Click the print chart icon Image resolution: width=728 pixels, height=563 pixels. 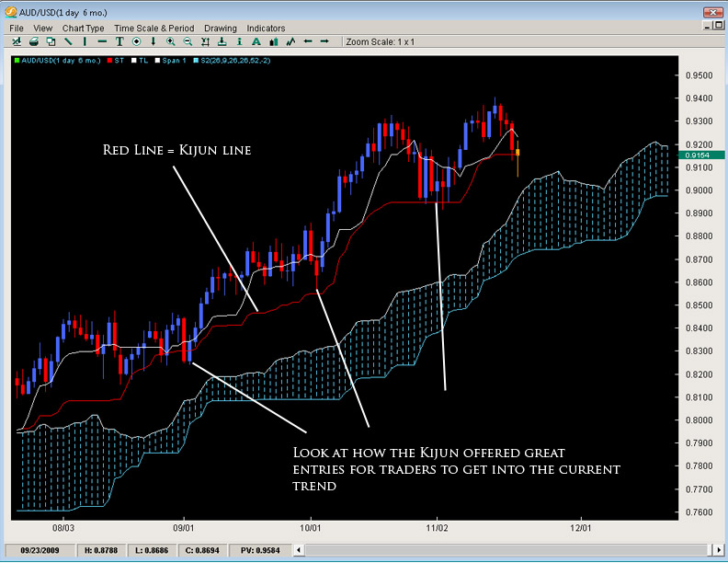pos(34,41)
